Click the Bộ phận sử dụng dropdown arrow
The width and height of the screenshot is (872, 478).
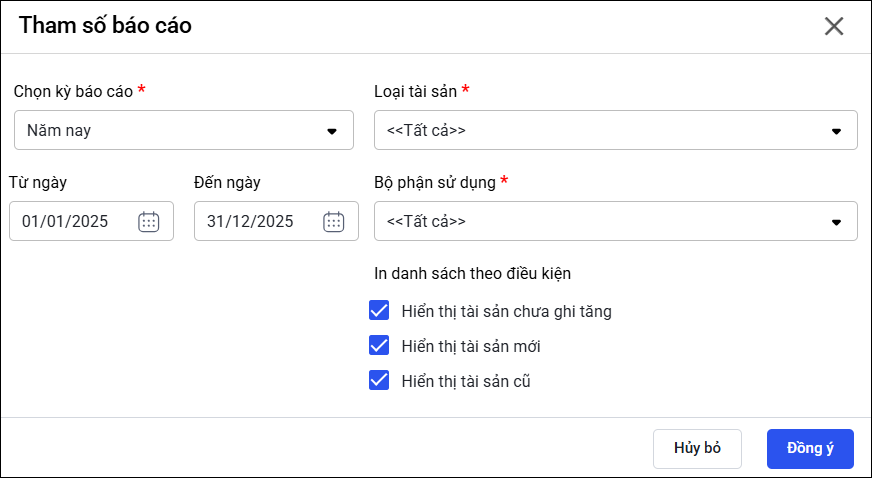(x=836, y=222)
